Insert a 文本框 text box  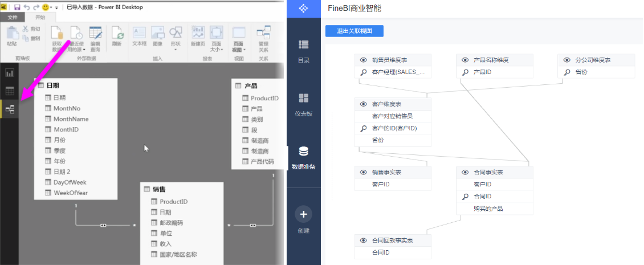click(139, 36)
